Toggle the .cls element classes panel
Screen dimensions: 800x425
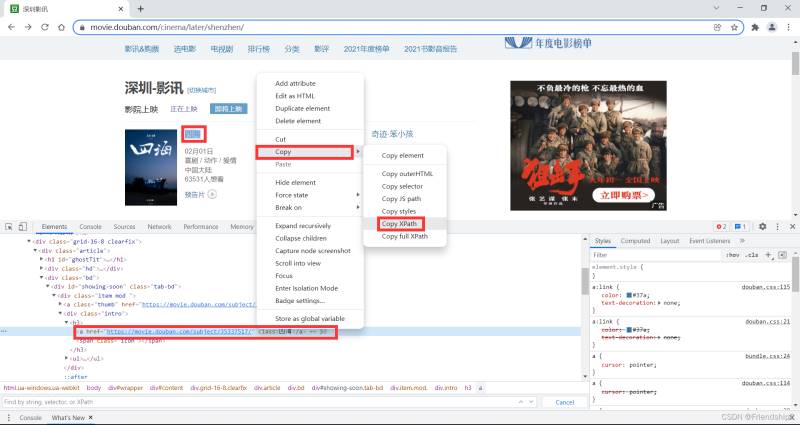752,255
